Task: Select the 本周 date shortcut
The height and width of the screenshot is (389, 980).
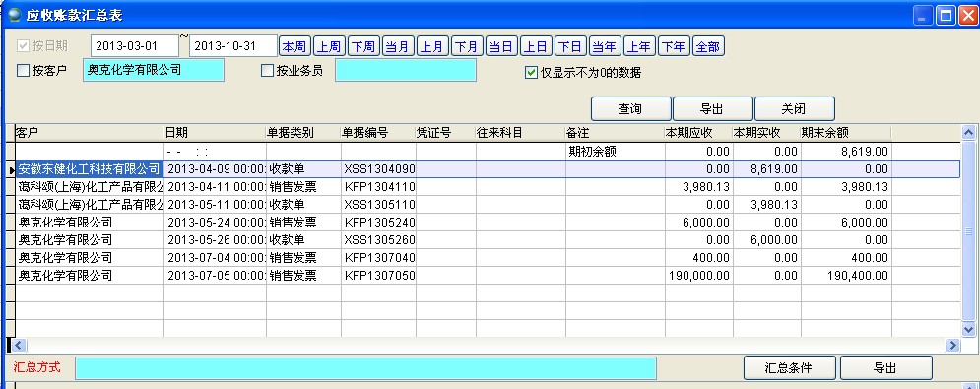Action: (x=294, y=46)
